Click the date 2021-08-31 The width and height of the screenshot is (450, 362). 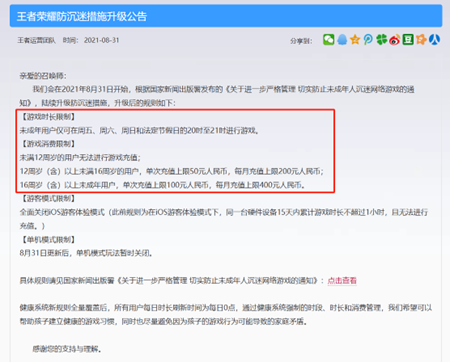(x=101, y=40)
